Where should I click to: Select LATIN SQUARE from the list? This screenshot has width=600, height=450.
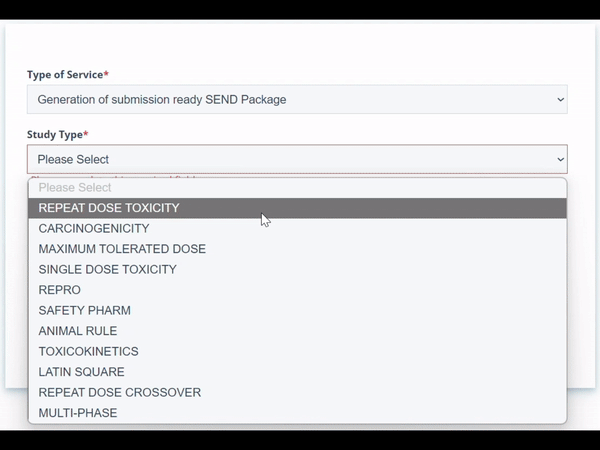(x=81, y=372)
